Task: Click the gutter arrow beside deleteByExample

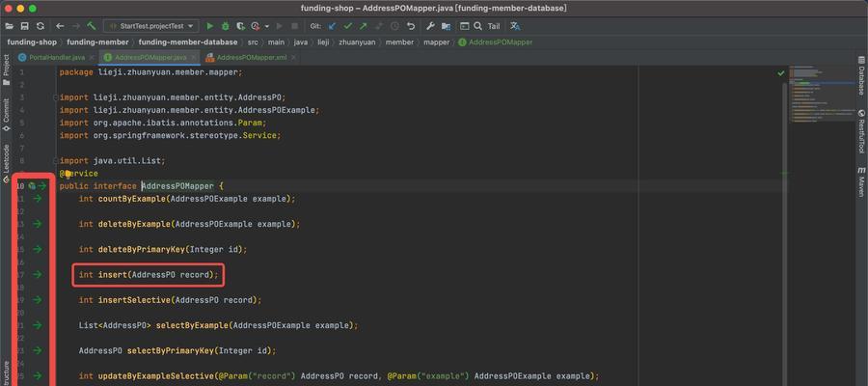Action: pyautogui.click(x=38, y=224)
